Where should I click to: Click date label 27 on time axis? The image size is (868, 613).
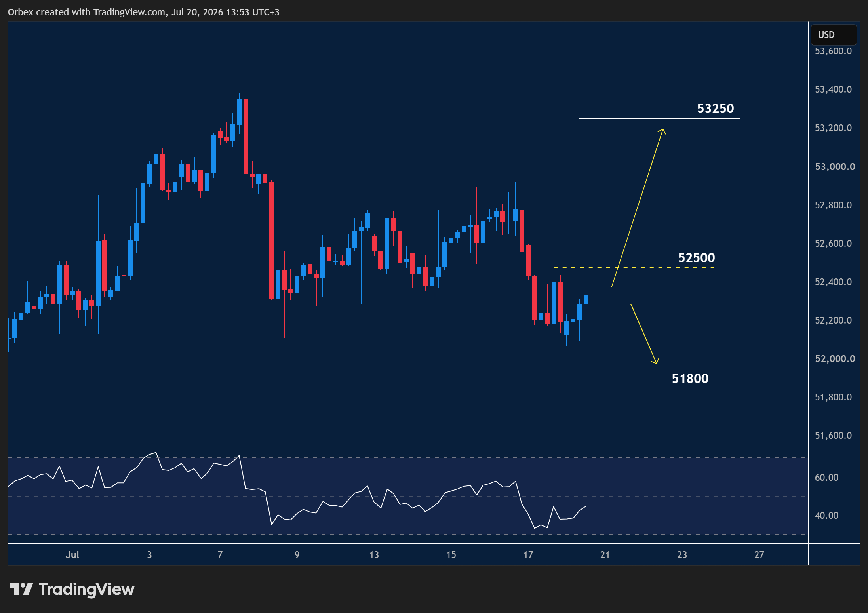pos(759,555)
